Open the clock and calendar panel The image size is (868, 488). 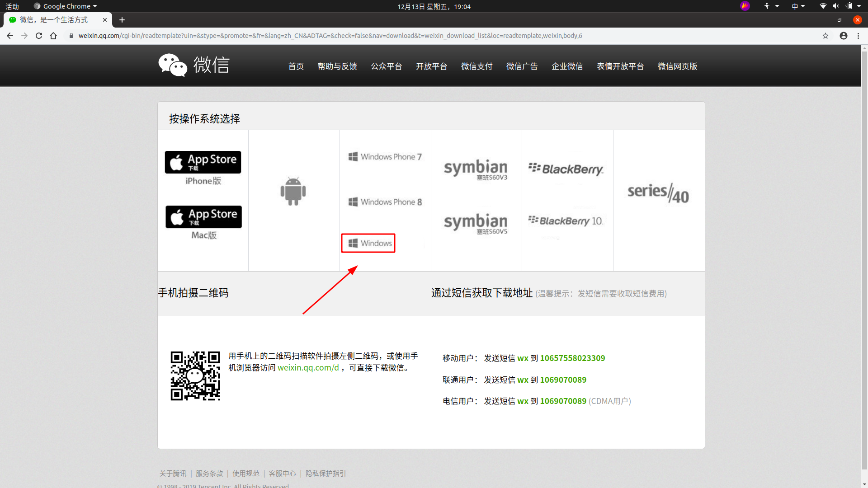tap(434, 6)
